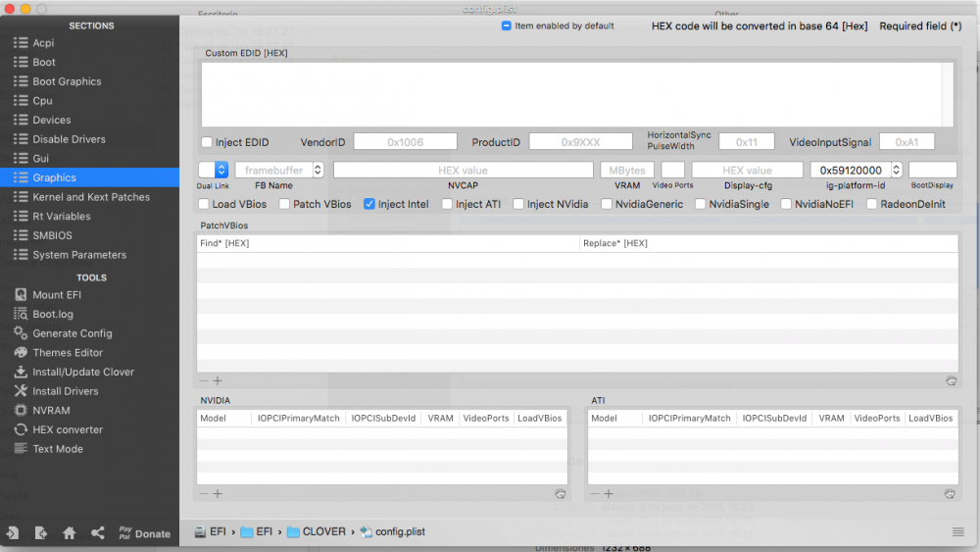Add a row to the ATI table

point(609,494)
